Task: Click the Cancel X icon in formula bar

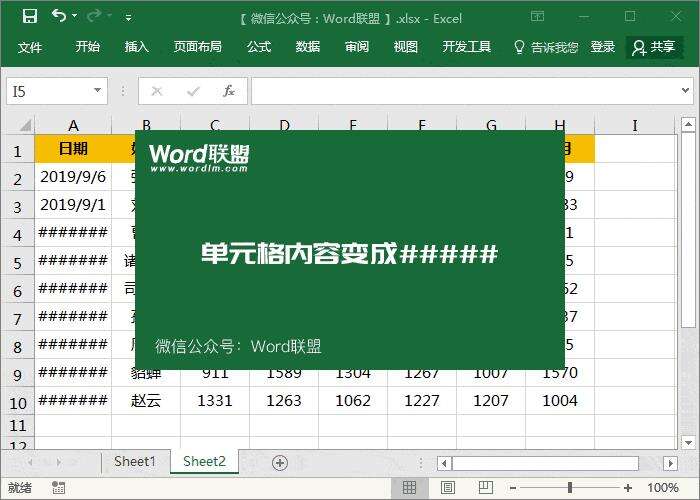Action: coord(157,91)
